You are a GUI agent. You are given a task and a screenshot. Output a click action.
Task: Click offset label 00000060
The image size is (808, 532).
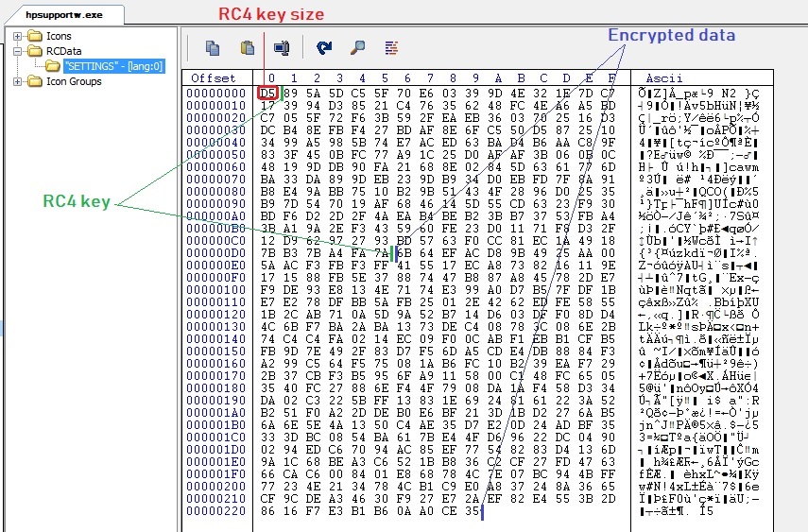(215, 167)
